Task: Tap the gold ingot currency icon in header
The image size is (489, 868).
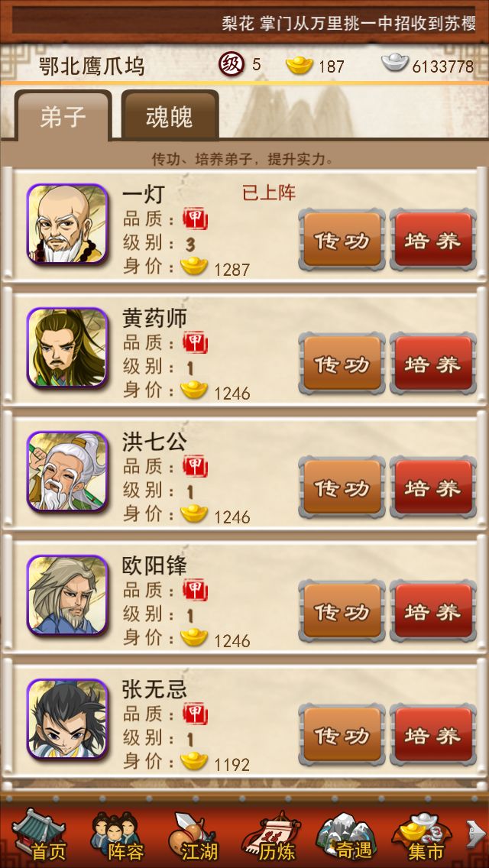Action: tap(300, 65)
